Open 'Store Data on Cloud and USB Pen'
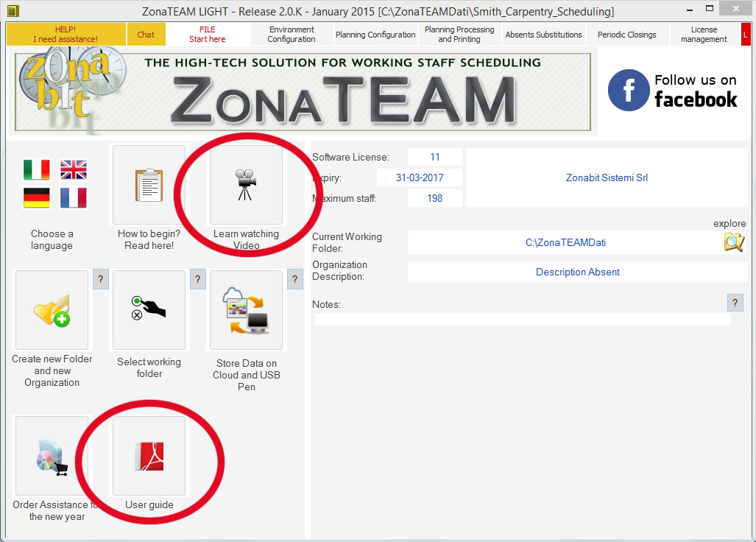The width and height of the screenshot is (756, 542). [x=246, y=309]
